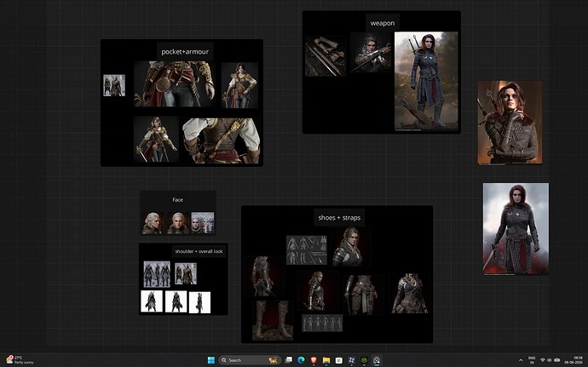Select the two-figure image in shoulder group
This screenshot has width=588, height=367.
tap(186, 273)
